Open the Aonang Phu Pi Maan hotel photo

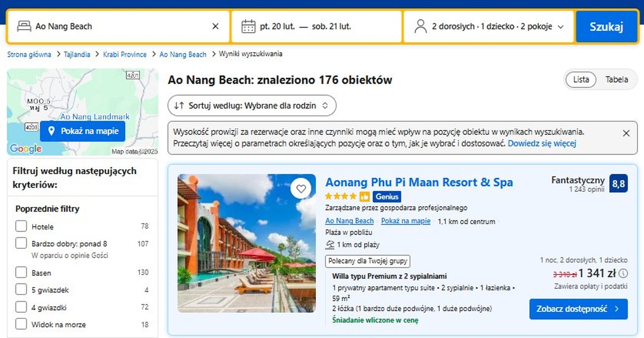[247, 243]
